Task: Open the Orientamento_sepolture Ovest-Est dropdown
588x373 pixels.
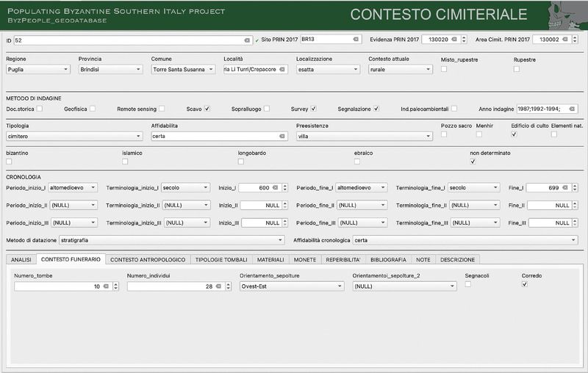Action: pyautogui.click(x=290, y=286)
